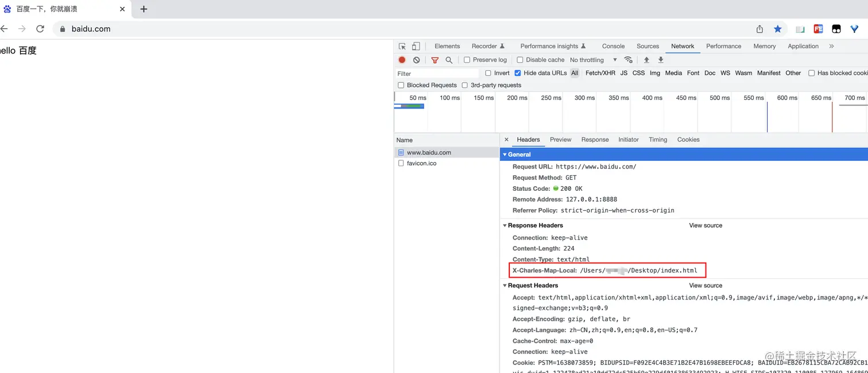Check Blocked Requests option
The image size is (868, 373).
401,85
